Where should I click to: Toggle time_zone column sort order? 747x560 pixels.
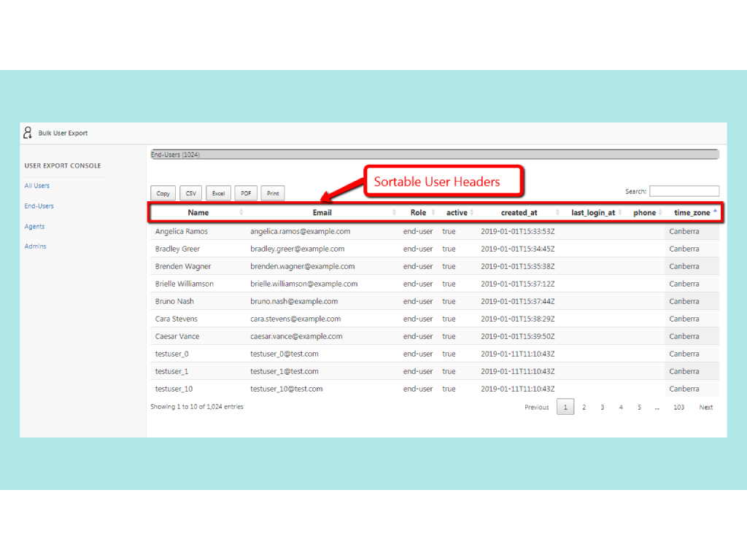tap(692, 213)
